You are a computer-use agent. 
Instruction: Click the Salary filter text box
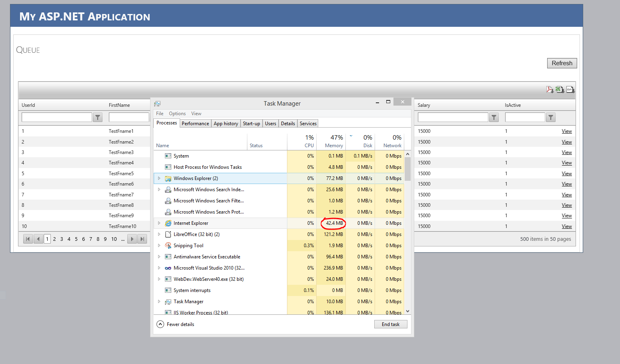tap(453, 117)
